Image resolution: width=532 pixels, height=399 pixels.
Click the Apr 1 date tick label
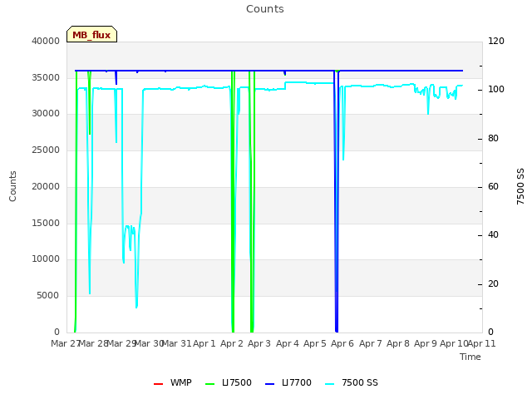[x=204, y=343]
